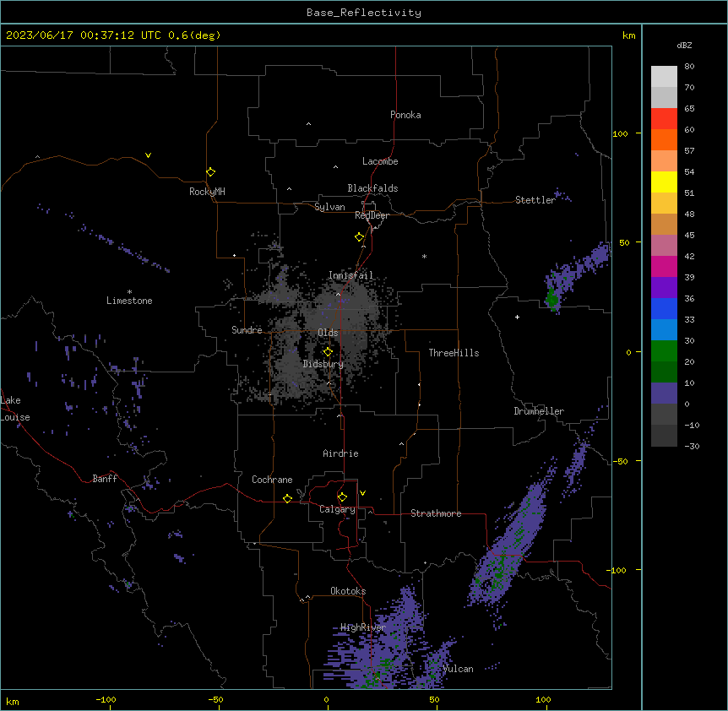Click the RockyMH town label

[207, 191]
